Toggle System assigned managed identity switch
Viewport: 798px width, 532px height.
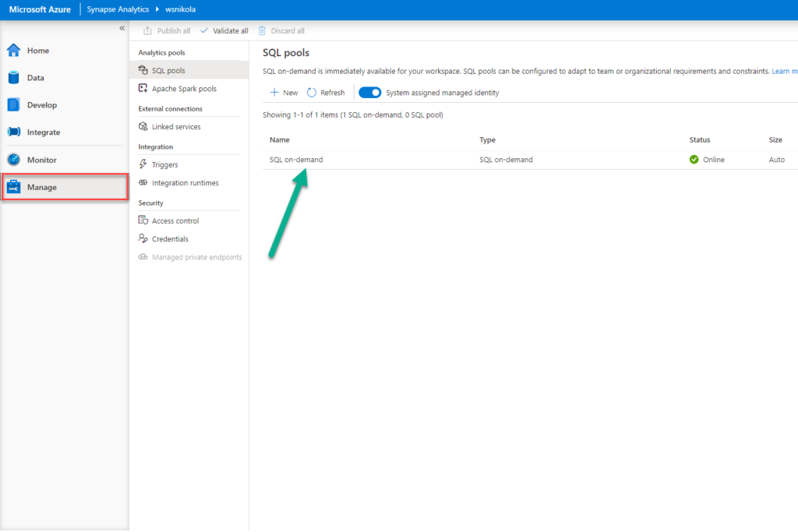[370, 92]
